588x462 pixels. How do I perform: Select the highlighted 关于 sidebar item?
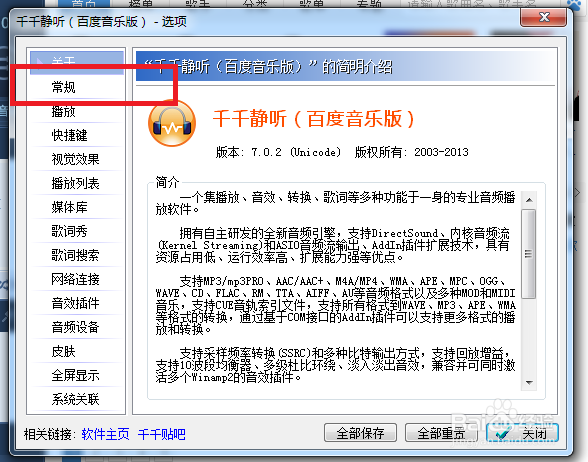coord(77,62)
